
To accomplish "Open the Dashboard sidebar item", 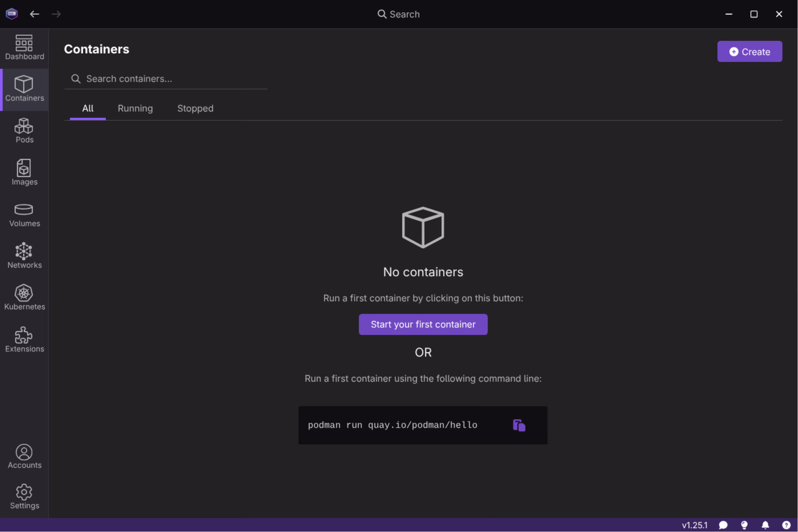I will pyautogui.click(x=24, y=48).
